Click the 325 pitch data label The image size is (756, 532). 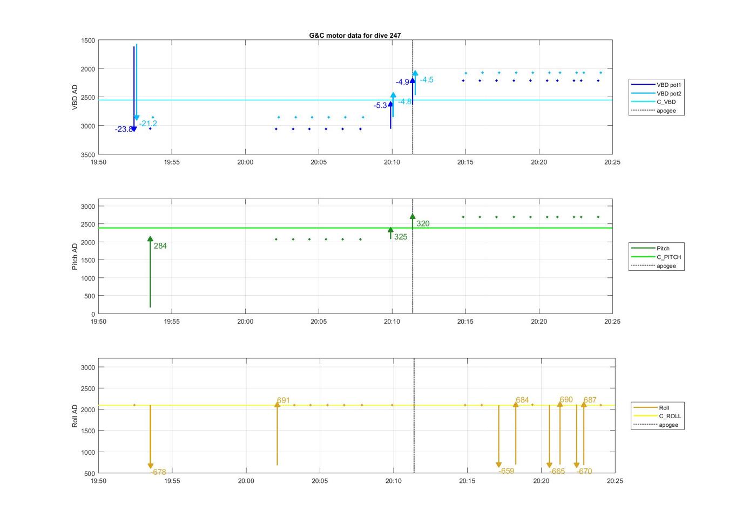[x=401, y=237]
